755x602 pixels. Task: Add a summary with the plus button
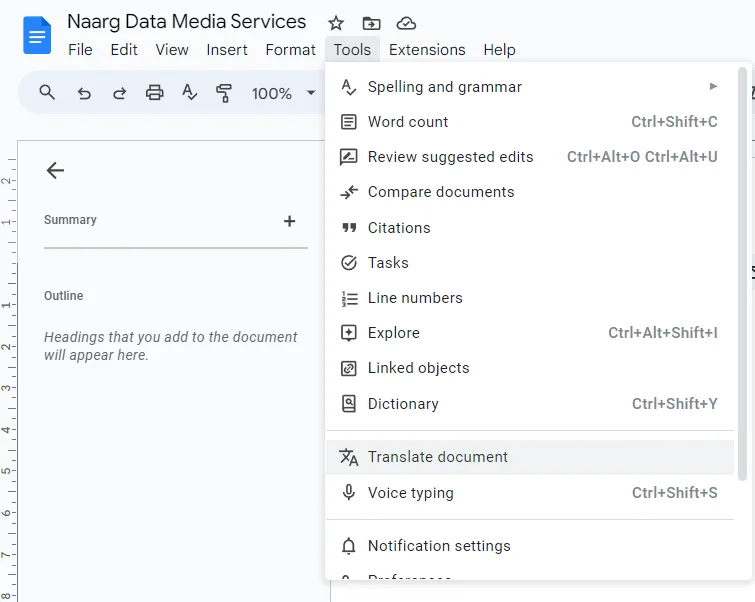289,221
